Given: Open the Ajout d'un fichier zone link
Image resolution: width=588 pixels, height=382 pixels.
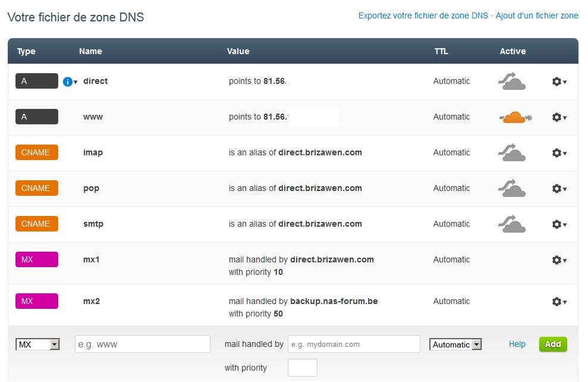Looking at the screenshot, I should 537,16.
